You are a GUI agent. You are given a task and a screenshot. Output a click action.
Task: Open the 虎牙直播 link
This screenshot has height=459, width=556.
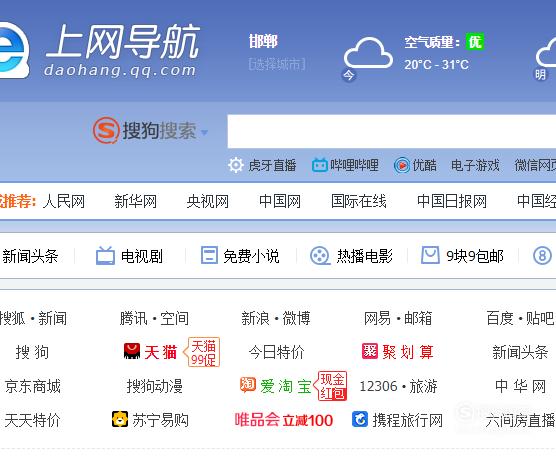coord(272,165)
